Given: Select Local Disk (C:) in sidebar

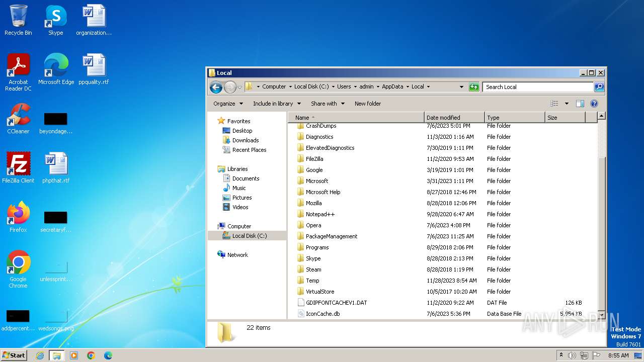Looking at the screenshot, I should (247, 236).
